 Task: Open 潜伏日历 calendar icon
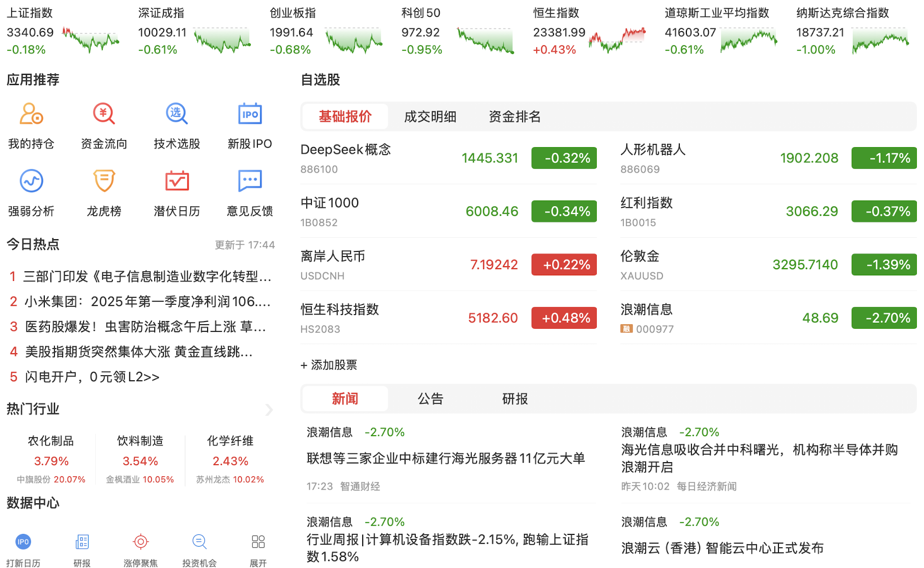177,181
